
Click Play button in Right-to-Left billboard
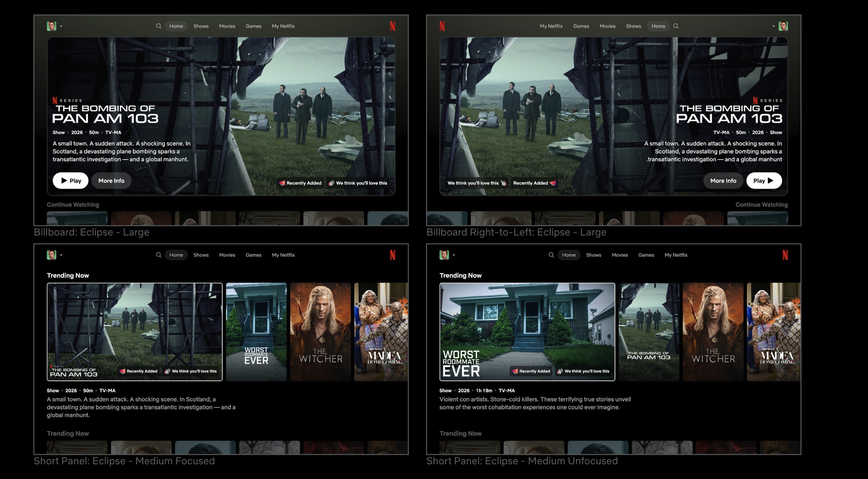coord(764,181)
